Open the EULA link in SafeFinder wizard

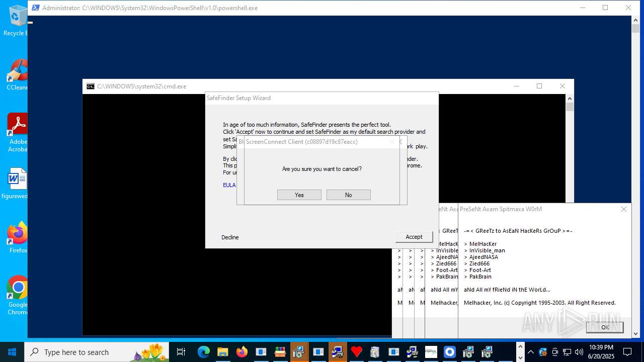click(x=229, y=185)
